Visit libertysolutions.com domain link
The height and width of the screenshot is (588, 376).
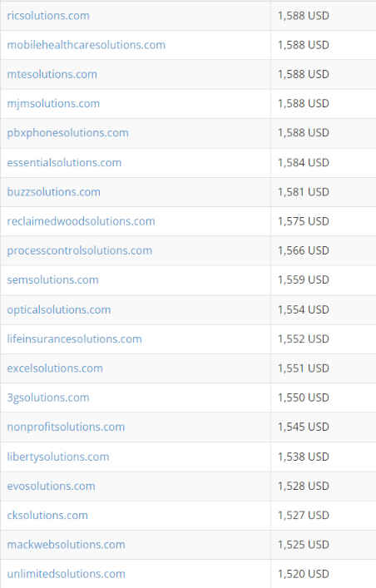tap(57, 457)
